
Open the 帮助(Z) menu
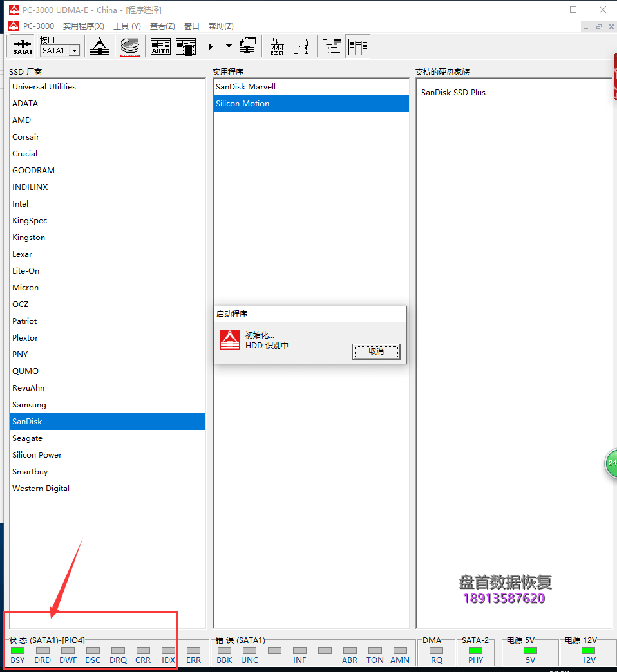(x=222, y=26)
